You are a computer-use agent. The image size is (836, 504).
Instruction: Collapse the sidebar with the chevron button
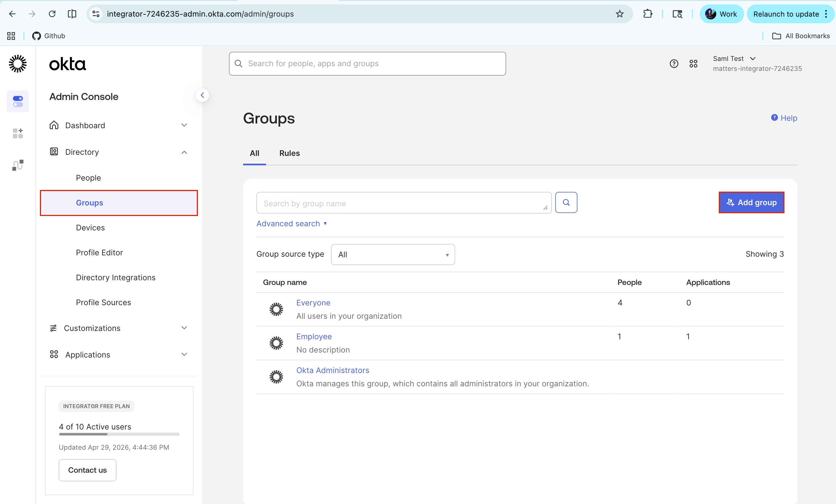[202, 95]
